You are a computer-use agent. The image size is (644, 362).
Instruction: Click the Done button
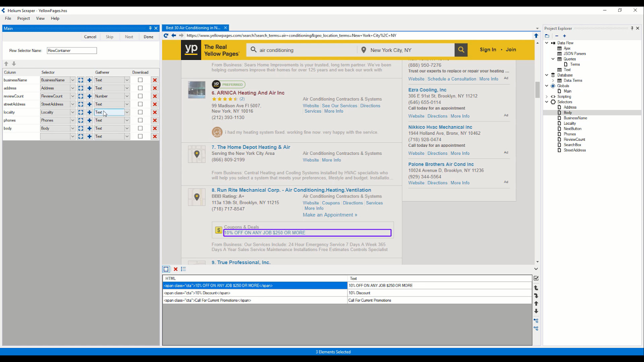(149, 37)
